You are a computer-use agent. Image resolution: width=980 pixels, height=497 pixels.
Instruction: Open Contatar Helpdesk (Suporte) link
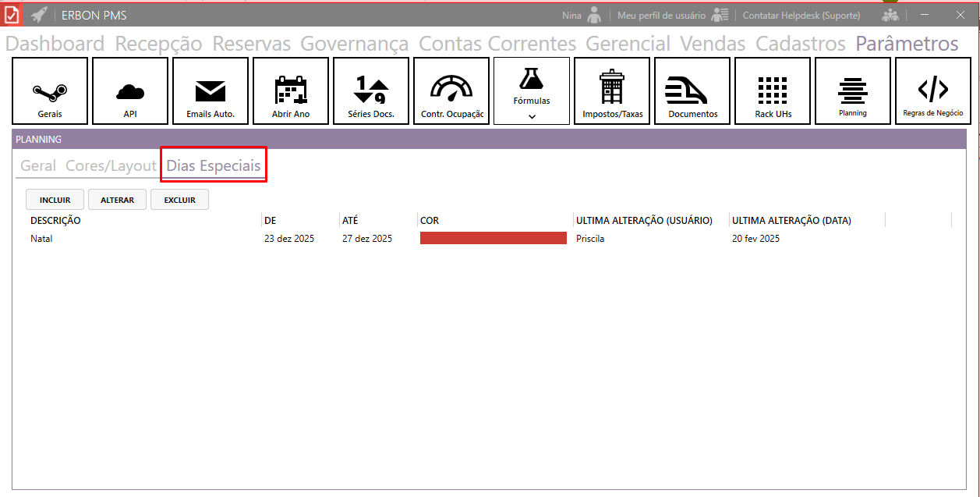(x=801, y=15)
